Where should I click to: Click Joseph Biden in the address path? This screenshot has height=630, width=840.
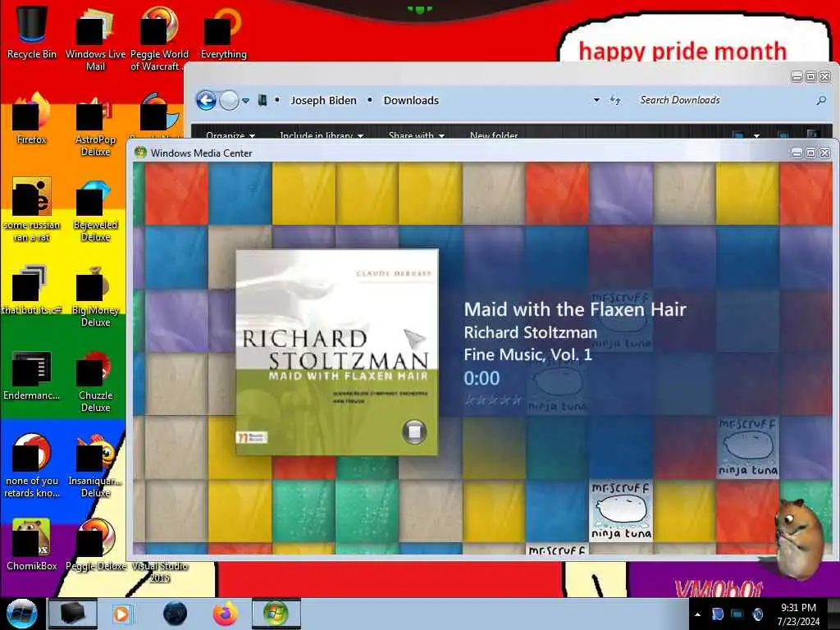pyautogui.click(x=323, y=100)
